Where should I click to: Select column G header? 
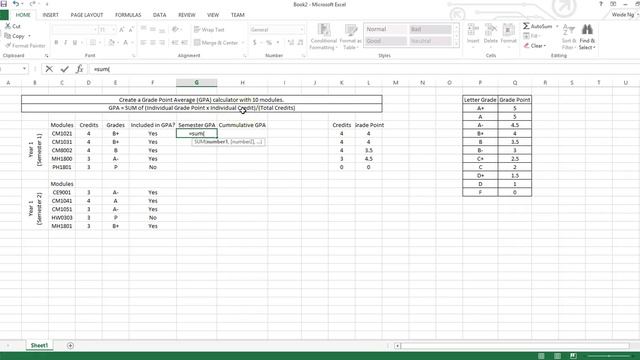click(196, 83)
